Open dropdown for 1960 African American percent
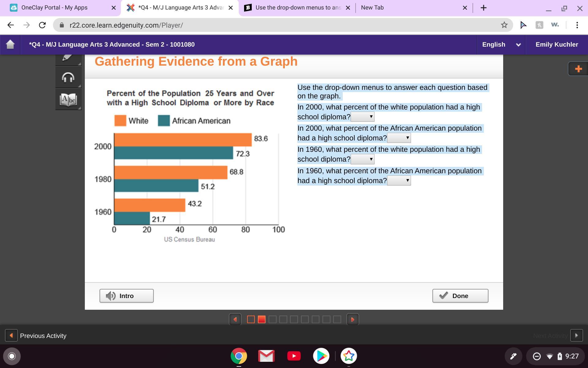Viewport: 588px width, 368px height. click(399, 181)
